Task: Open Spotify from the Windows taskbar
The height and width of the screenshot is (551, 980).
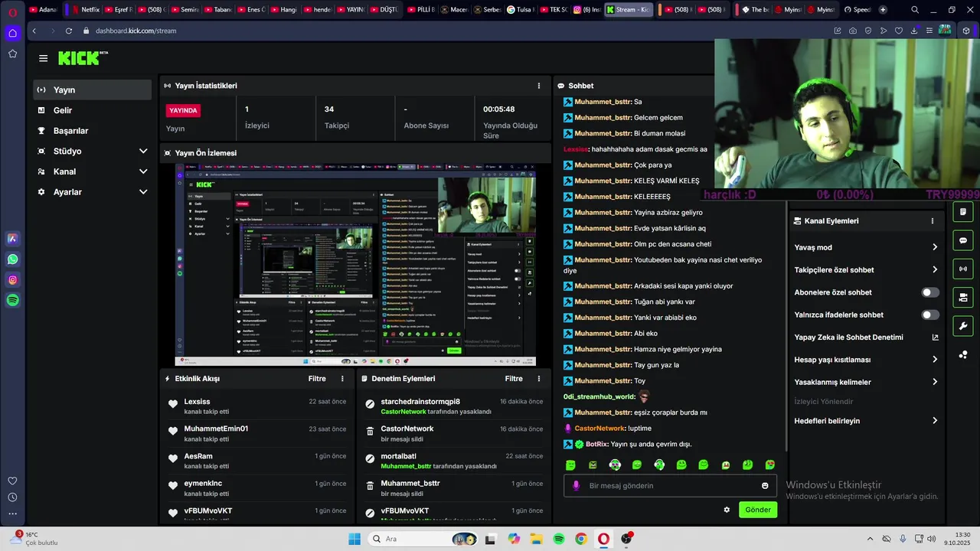Action: coord(559,539)
